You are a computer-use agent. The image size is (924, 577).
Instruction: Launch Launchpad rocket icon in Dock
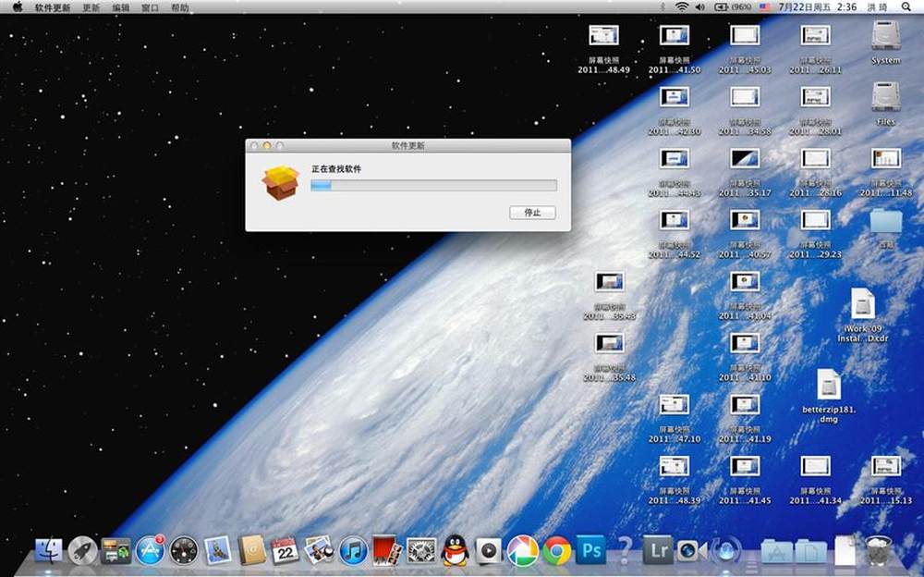[x=82, y=550]
